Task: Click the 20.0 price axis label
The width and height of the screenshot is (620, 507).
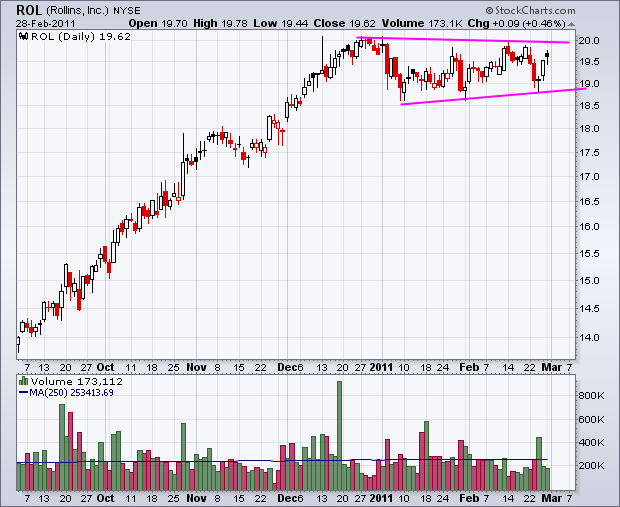Action: pyautogui.click(x=589, y=40)
